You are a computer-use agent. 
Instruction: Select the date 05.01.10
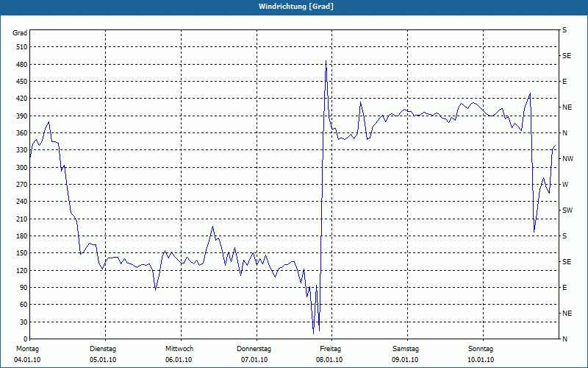tap(103, 360)
